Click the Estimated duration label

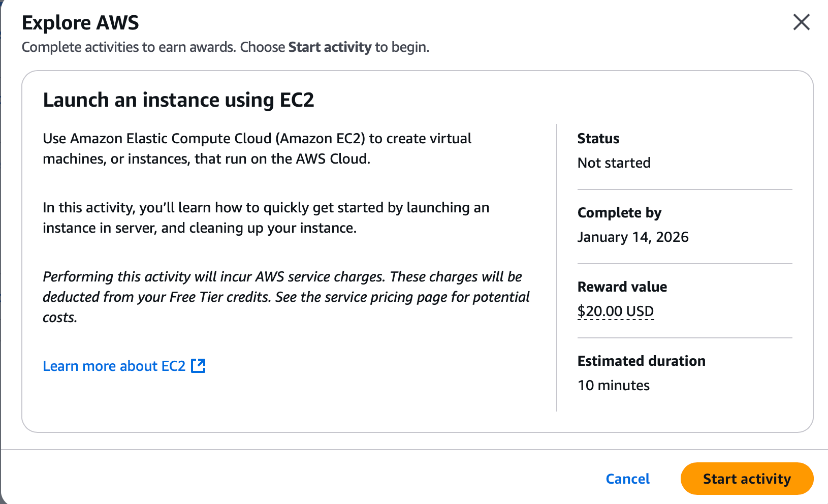tap(641, 361)
